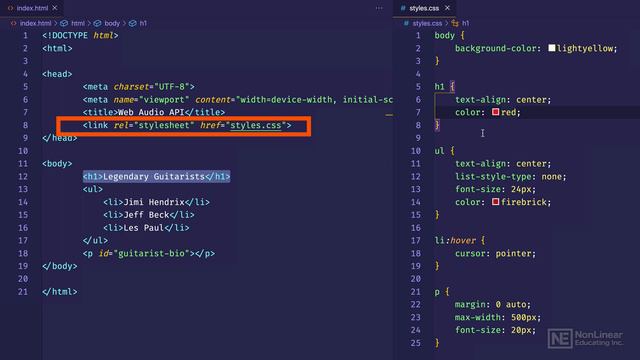
Task: Click the p selector line in styles.css
Action: pyautogui.click(x=442, y=292)
